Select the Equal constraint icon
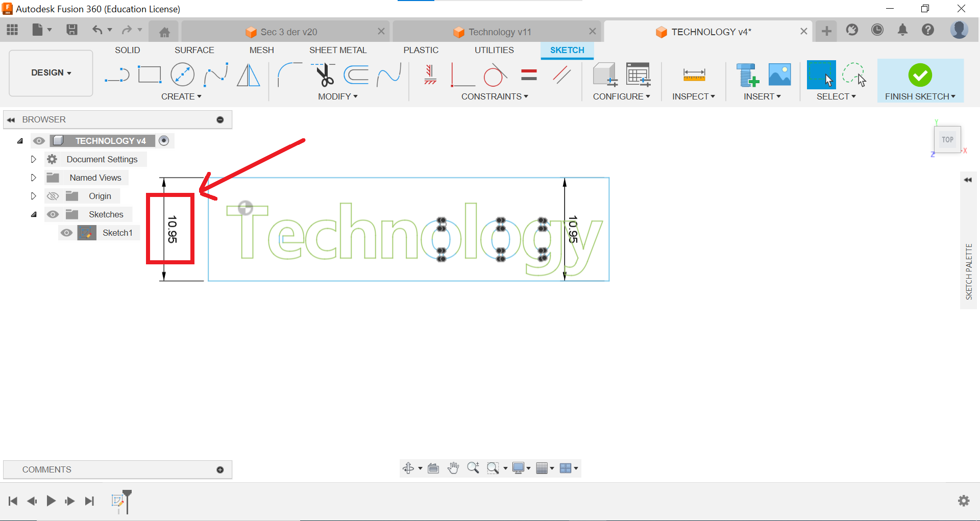This screenshot has width=980, height=521. point(529,75)
